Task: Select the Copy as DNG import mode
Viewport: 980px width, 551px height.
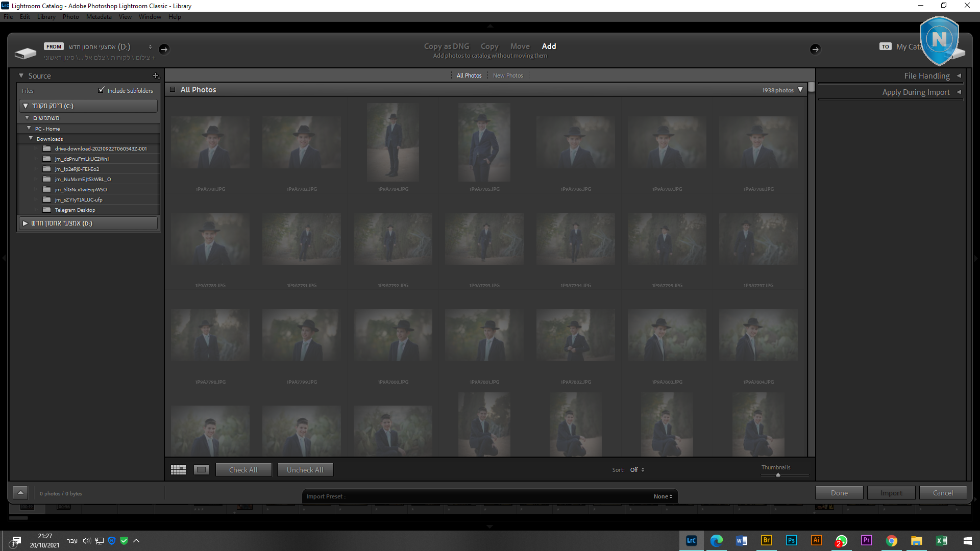Action: [x=446, y=46]
